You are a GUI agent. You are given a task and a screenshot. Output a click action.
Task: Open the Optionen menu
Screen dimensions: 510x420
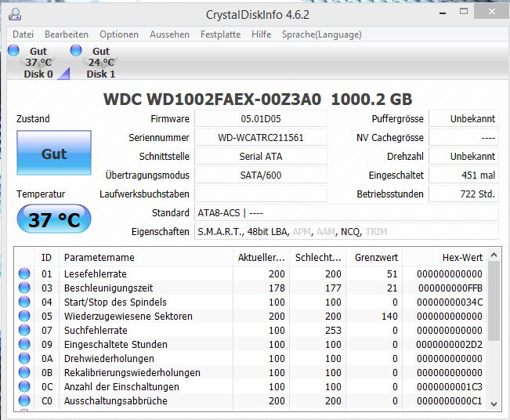click(x=119, y=34)
